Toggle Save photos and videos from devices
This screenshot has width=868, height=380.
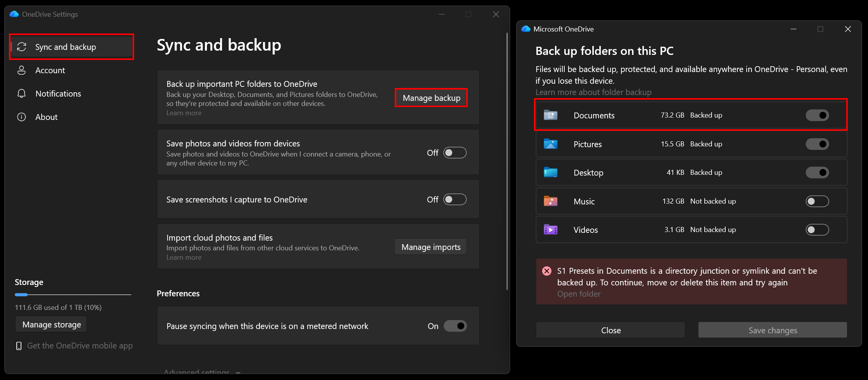[455, 153]
